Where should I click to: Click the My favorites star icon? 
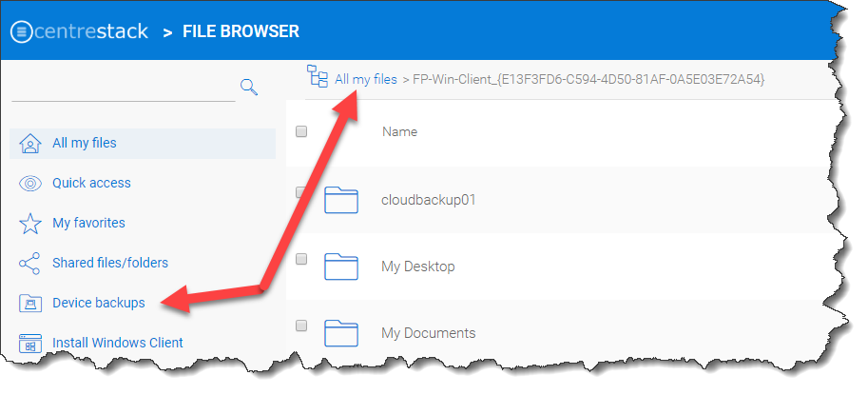click(x=30, y=224)
